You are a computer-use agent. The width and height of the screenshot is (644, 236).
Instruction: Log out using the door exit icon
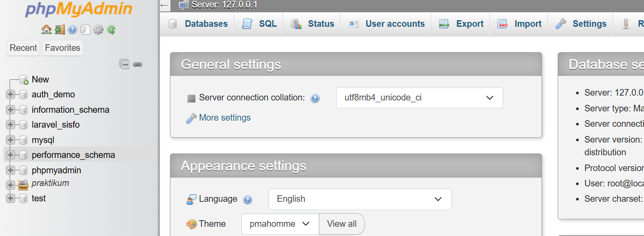point(60,29)
